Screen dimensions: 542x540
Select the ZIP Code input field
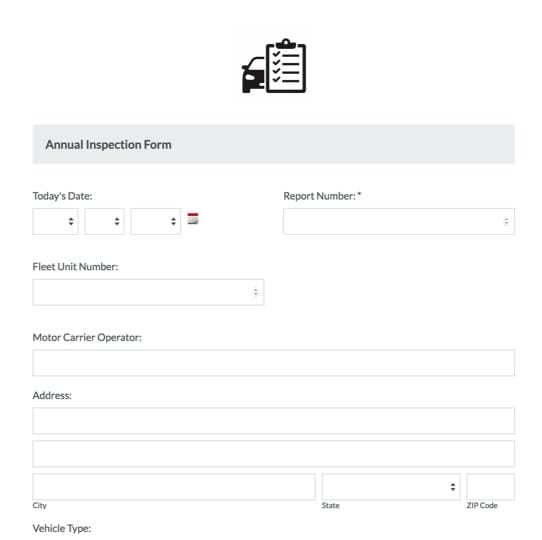pyautogui.click(x=490, y=487)
